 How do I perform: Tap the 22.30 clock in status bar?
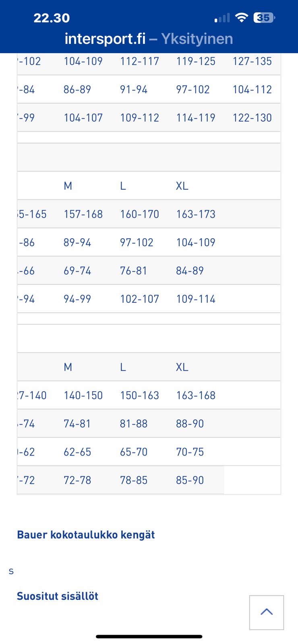coord(52,18)
